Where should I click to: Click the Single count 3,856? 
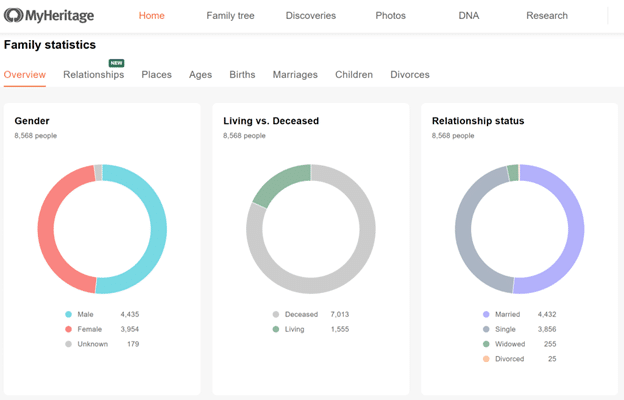click(x=547, y=329)
